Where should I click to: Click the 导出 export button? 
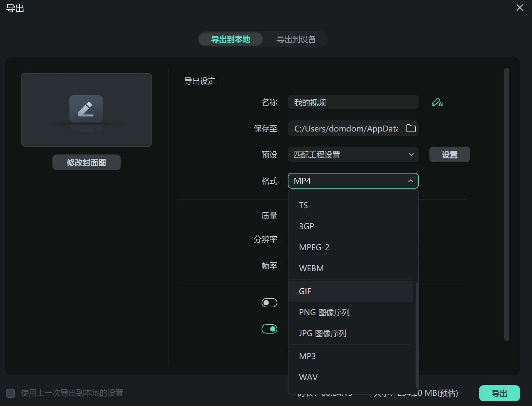[499, 393]
